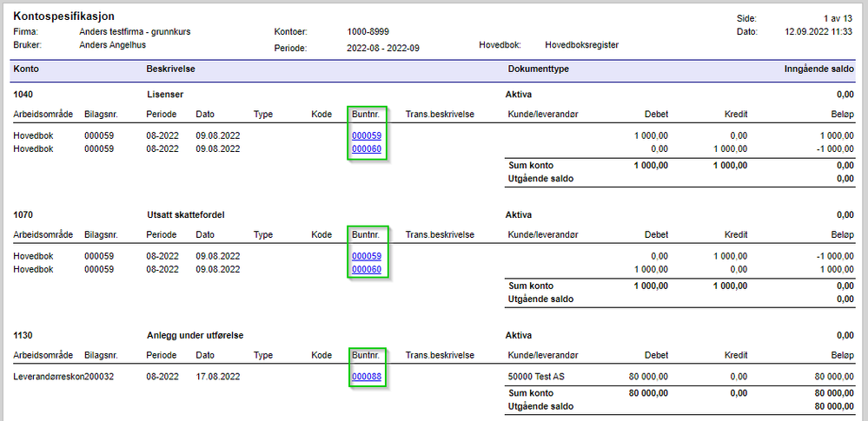Click Aktiva document type for account 1070
Viewport: 868px width, 421px height.
[519, 214]
